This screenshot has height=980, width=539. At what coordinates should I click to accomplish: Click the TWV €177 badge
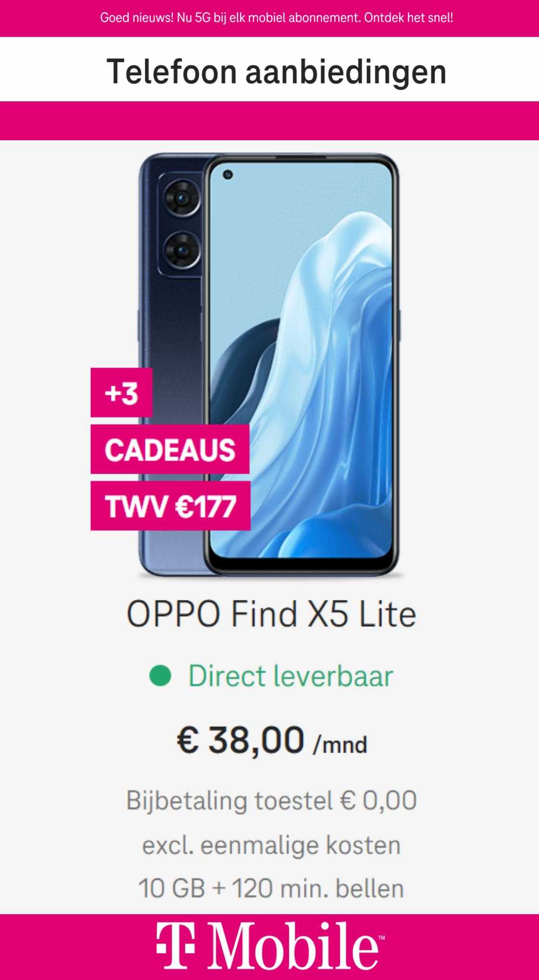[x=170, y=506]
